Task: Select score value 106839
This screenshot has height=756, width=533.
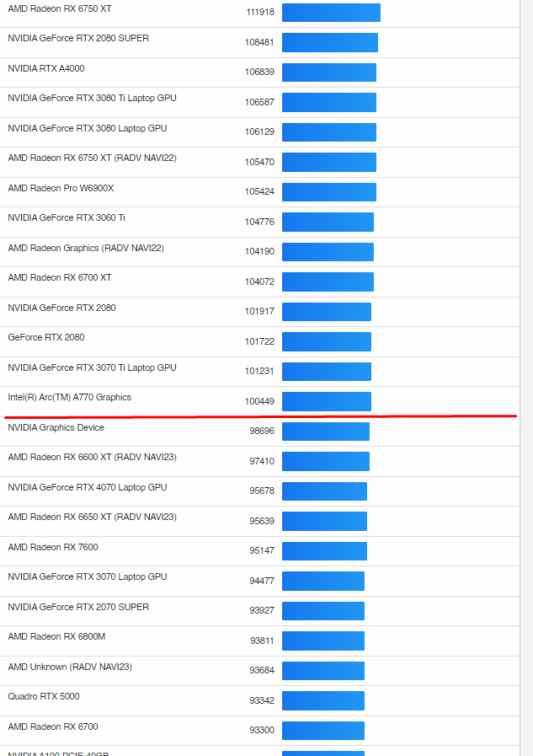Action: 259,72
